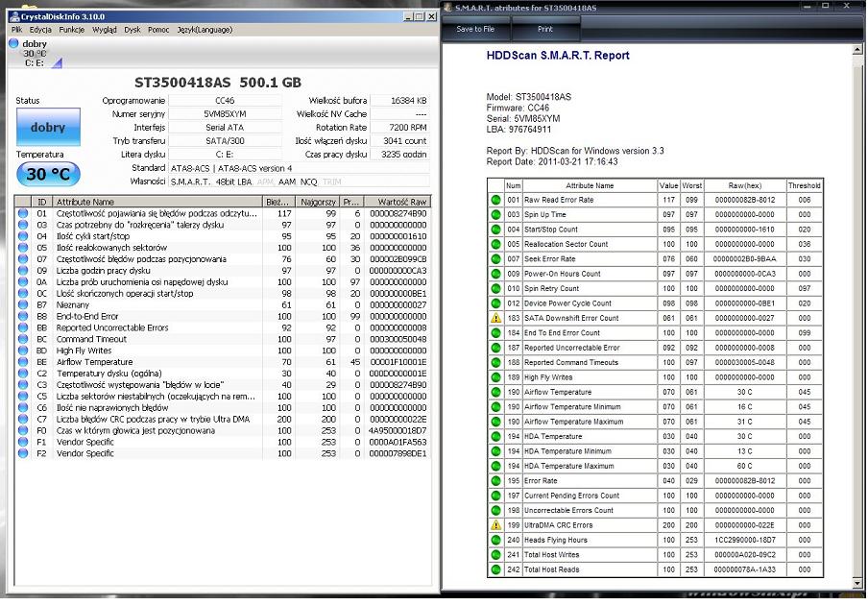The height and width of the screenshot is (605, 868).
Task: Click green status icon for Power-On Hours Count
Action: 496,274
